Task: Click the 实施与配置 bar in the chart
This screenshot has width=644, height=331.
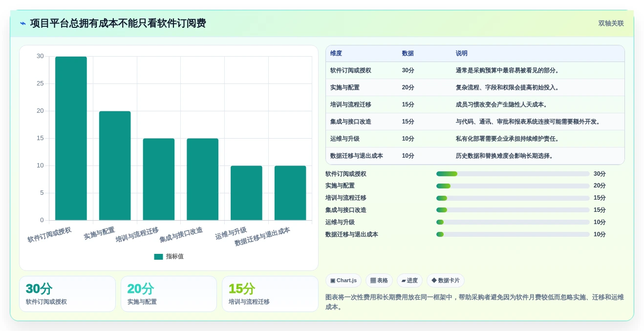Action: 115,165
